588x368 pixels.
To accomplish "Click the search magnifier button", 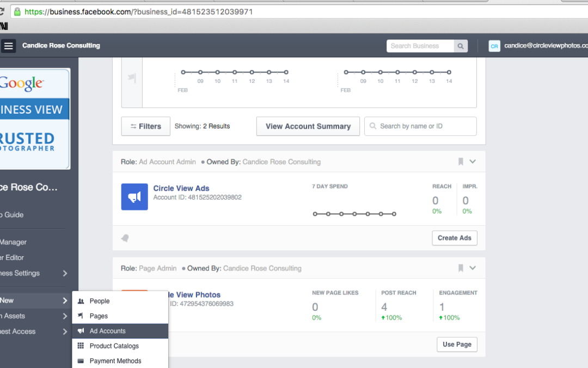I will point(461,46).
